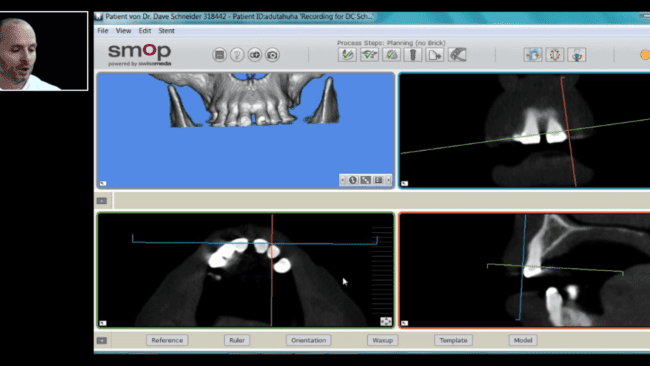Click the pliers tool process step icon
Image resolution: width=650 pixels, height=366 pixels.
point(457,55)
